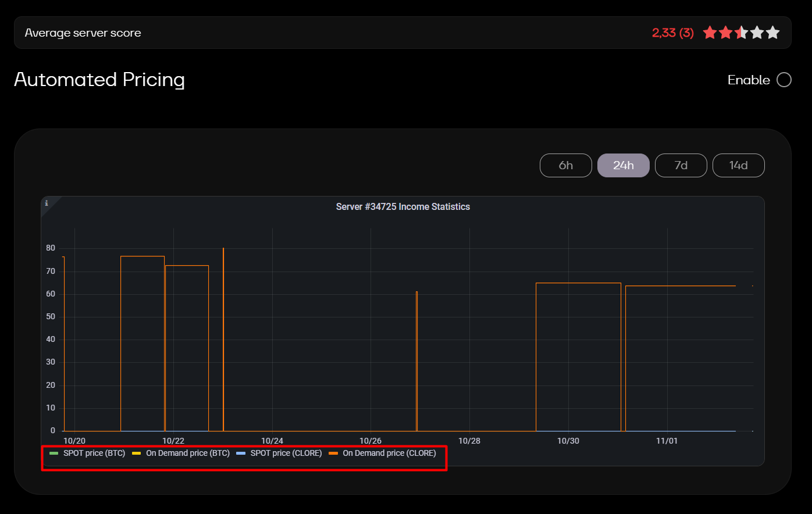Show the 7d time range
The height and width of the screenshot is (514, 812).
click(681, 165)
